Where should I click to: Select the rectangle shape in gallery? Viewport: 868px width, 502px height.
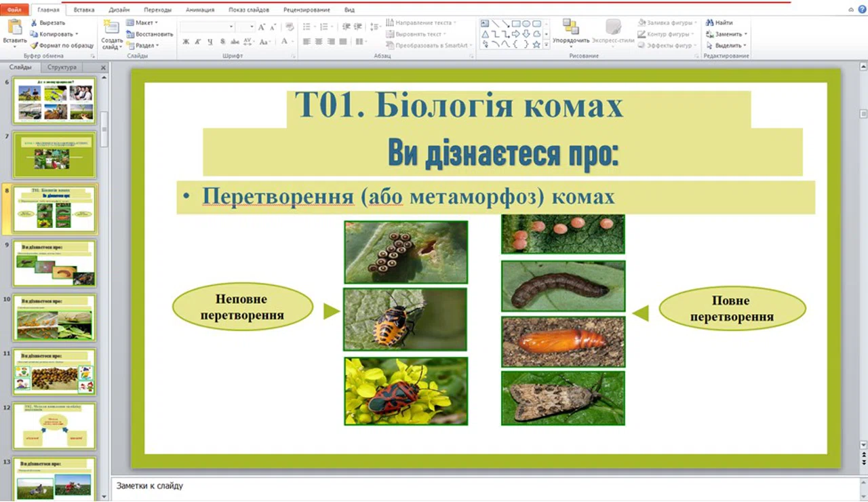[x=516, y=23]
